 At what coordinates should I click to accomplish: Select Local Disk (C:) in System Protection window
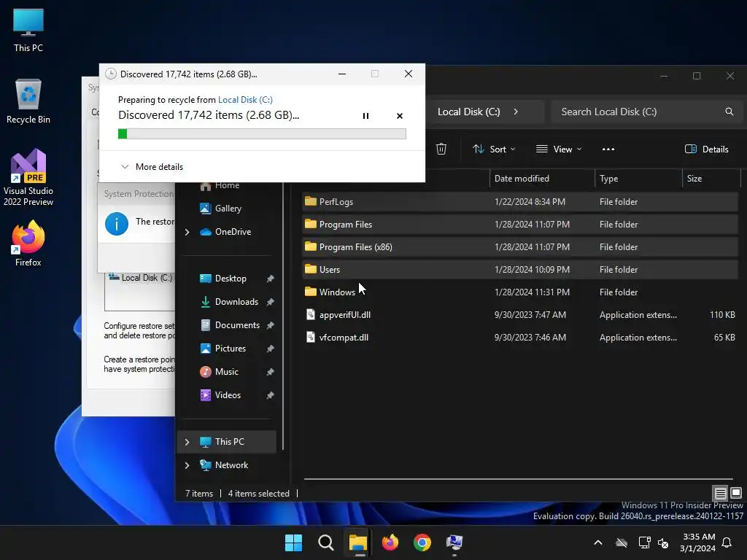[x=140, y=278]
